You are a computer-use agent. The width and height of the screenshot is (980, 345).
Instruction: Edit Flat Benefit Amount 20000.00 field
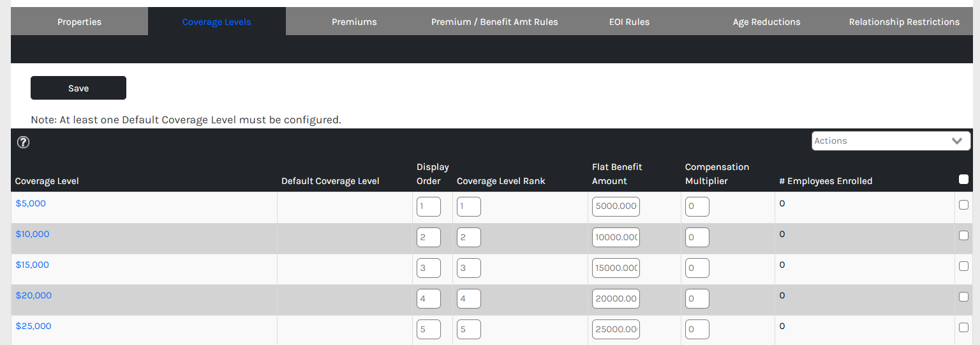pos(616,299)
